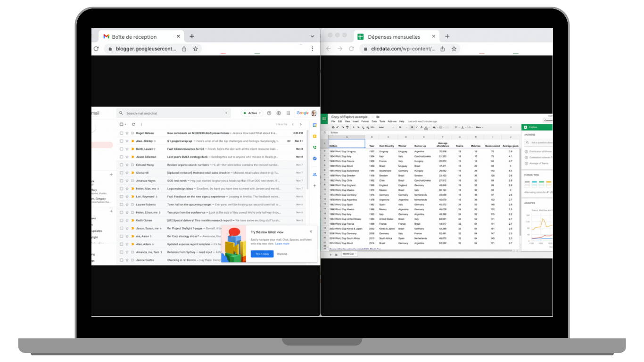Reload the Boîte de réception browser page
This screenshot has width=644, height=362.
[96, 49]
